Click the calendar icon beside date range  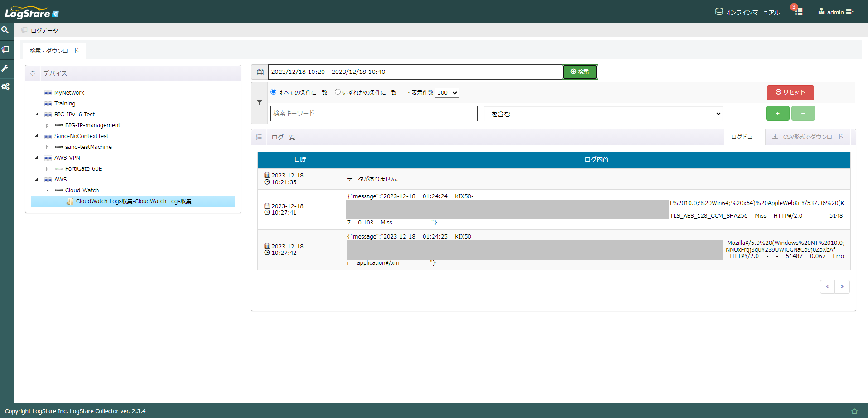260,72
